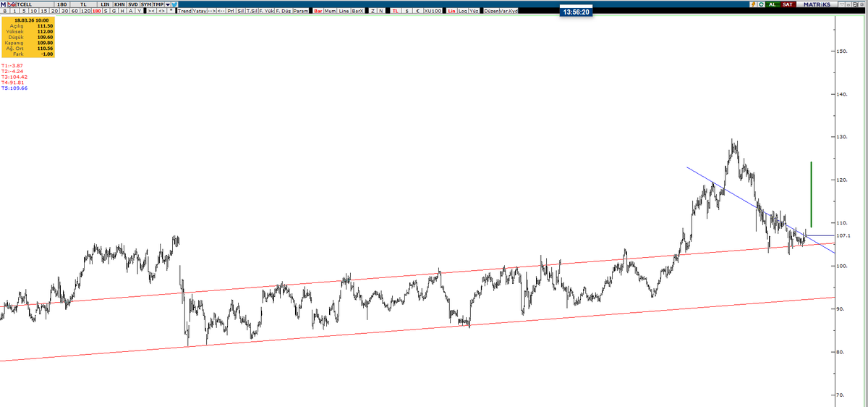868x407 pixels.
Task: Click the expand chart <> button
Action: pyautogui.click(x=162, y=12)
